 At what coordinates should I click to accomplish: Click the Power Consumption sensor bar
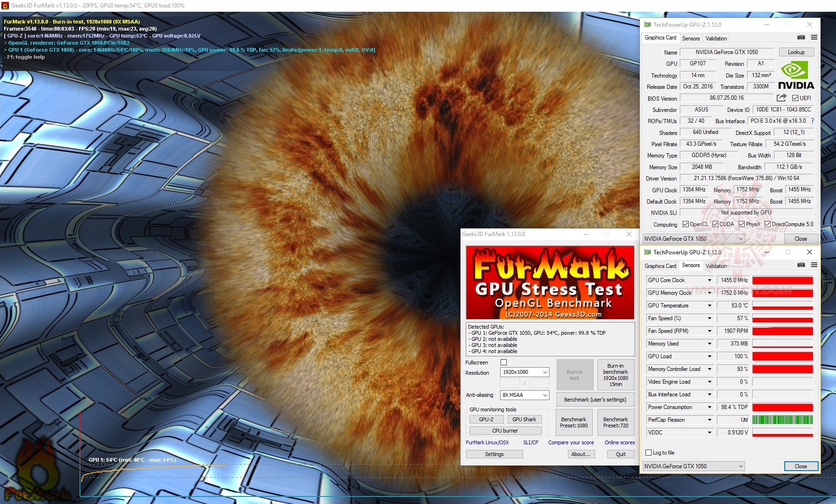pos(782,407)
